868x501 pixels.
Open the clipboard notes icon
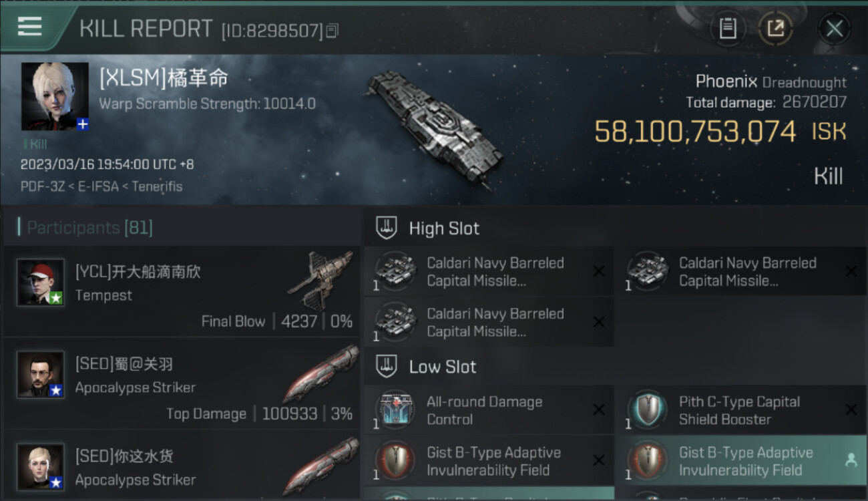click(727, 29)
